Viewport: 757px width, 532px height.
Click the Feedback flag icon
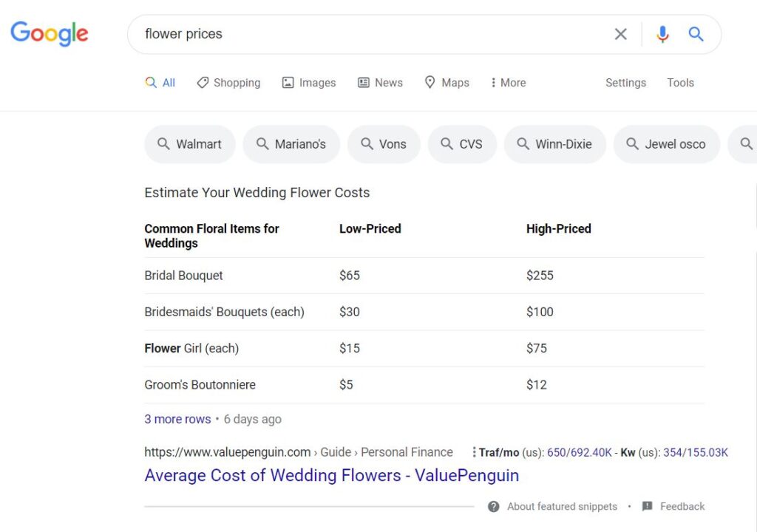tap(648, 507)
